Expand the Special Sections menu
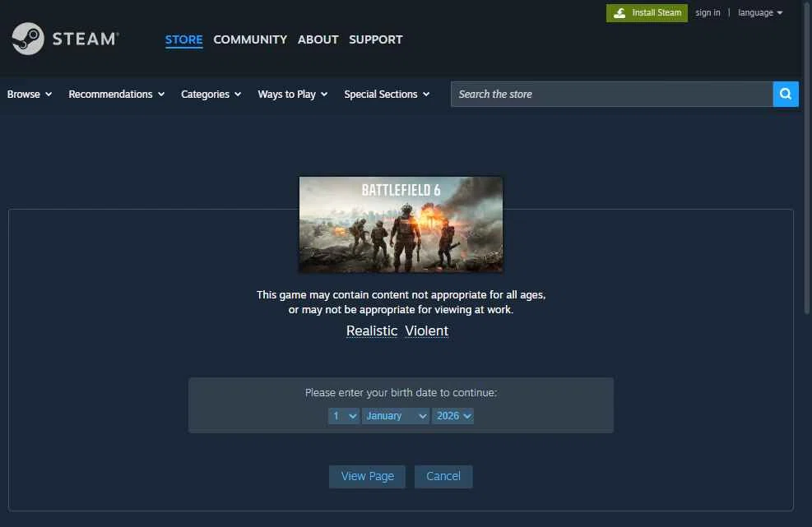Image resolution: width=812 pixels, height=527 pixels. pos(387,95)
